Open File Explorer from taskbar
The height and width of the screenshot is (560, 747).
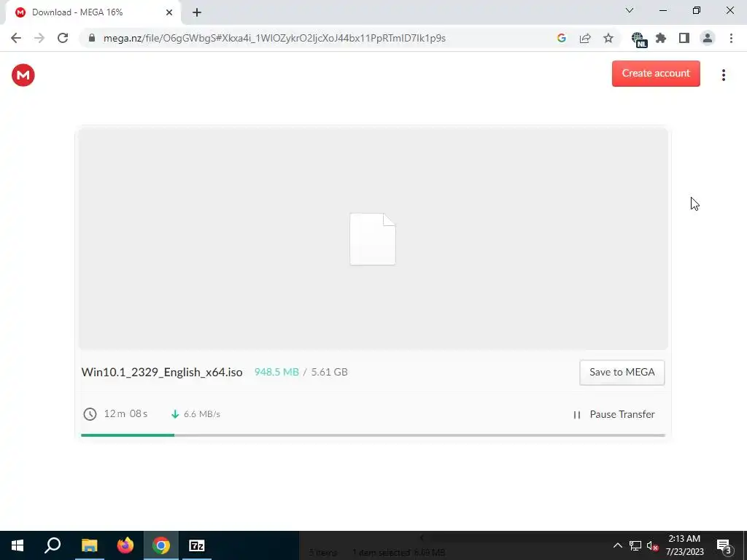(89, 545)
